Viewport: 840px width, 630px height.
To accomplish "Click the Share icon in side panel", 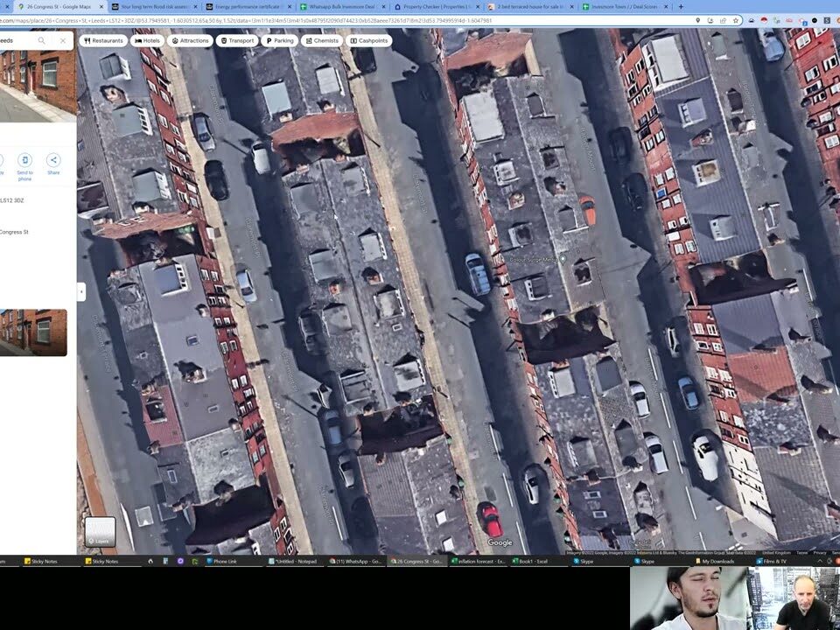I will (53, 160).
